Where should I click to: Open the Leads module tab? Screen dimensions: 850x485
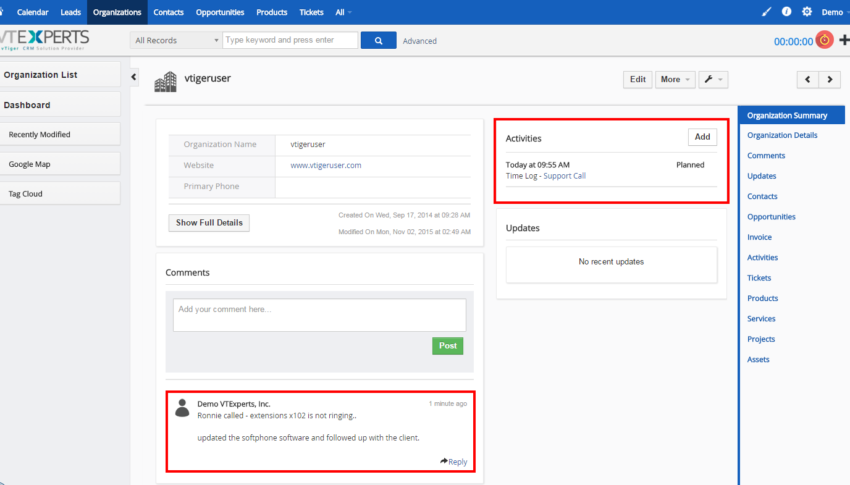[70, 12]
